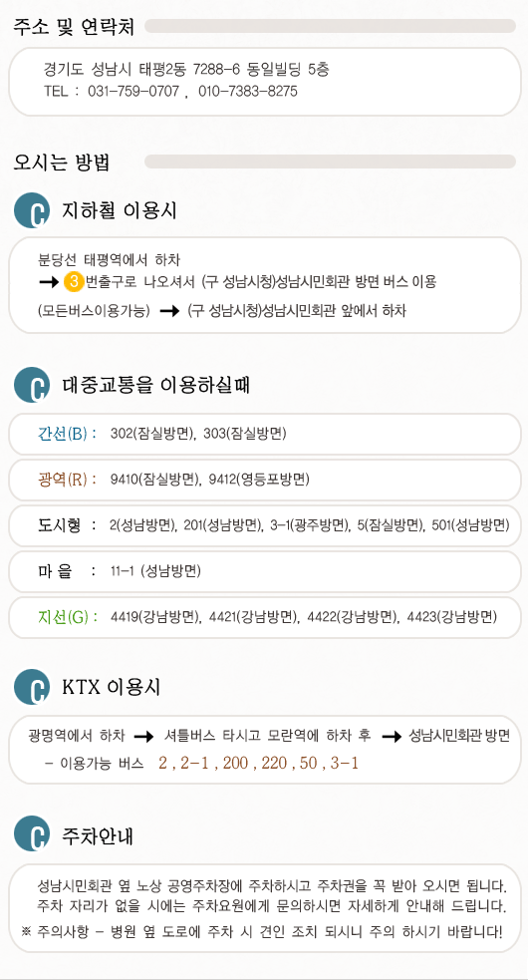528x980 pixels.
Task: Select the 광역(R) bus row
Action: pyautogui.click(x=264, y=480)
